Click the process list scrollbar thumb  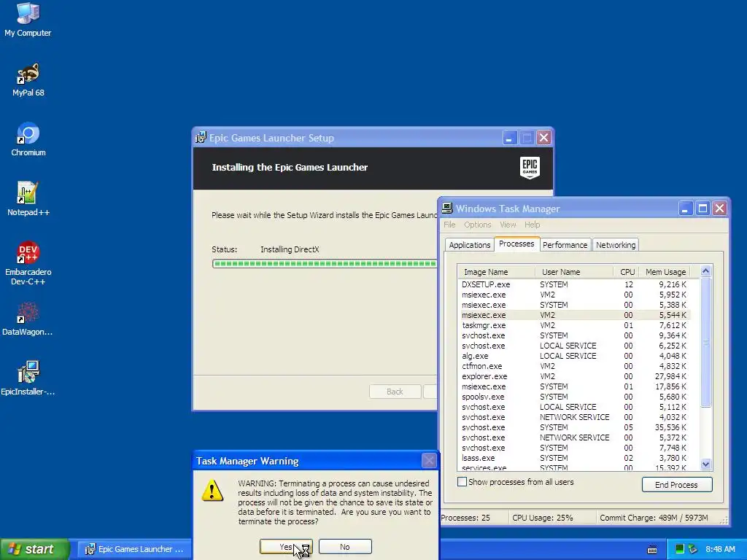pos(705,342)
